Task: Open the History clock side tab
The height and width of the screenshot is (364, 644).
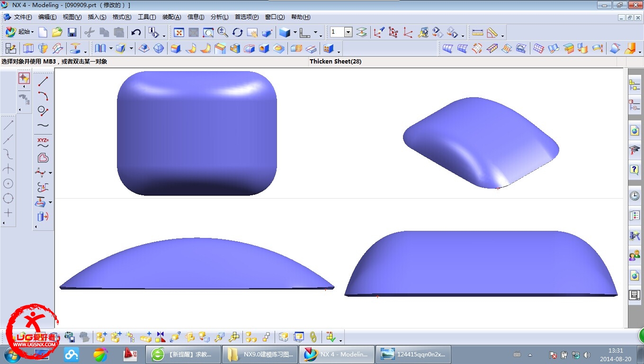Action: pos(635,196)
